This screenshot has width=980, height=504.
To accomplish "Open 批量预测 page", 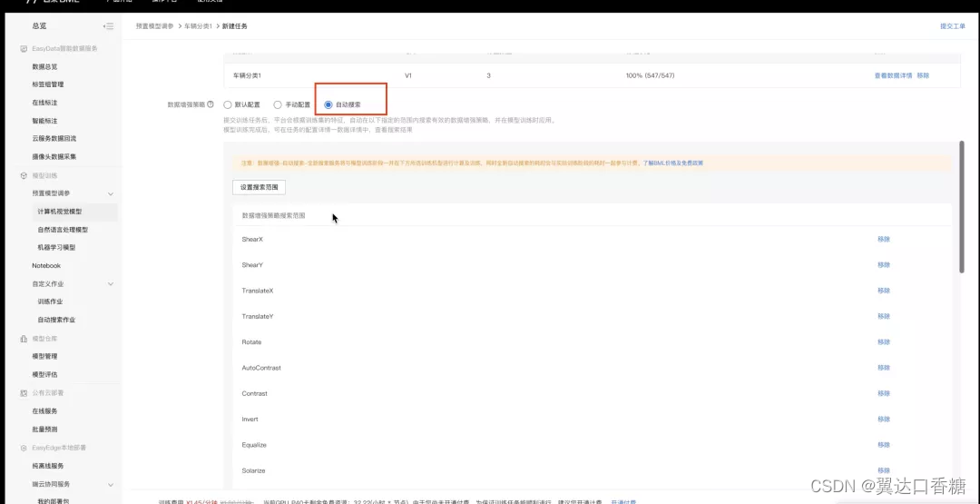I will pyautogui.click(x=45, y=430).
